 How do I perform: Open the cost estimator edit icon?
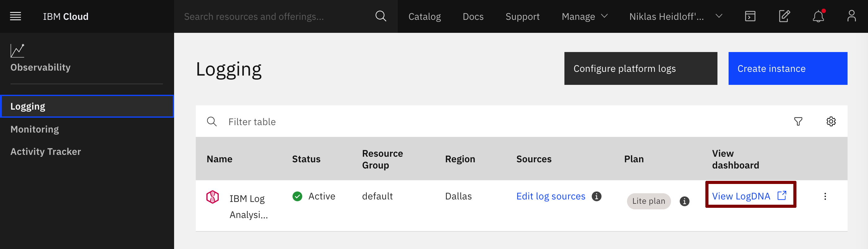point(784,16)
